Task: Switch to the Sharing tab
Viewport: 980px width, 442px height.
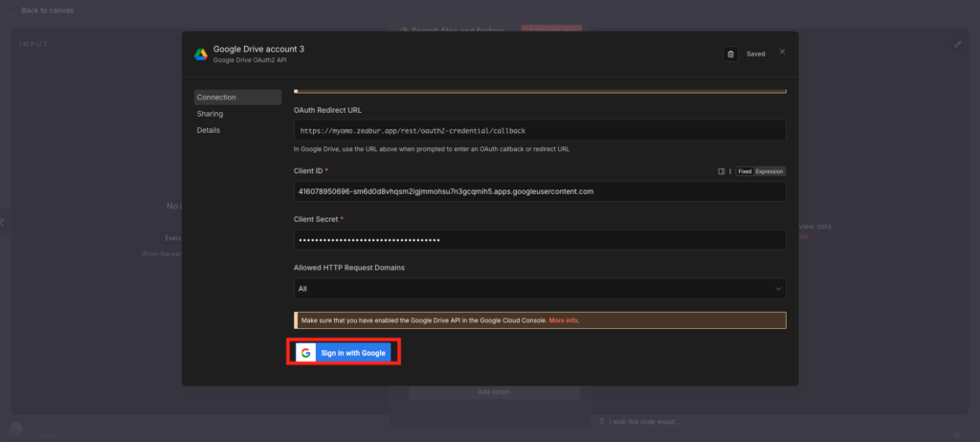Action: (211, 114)
